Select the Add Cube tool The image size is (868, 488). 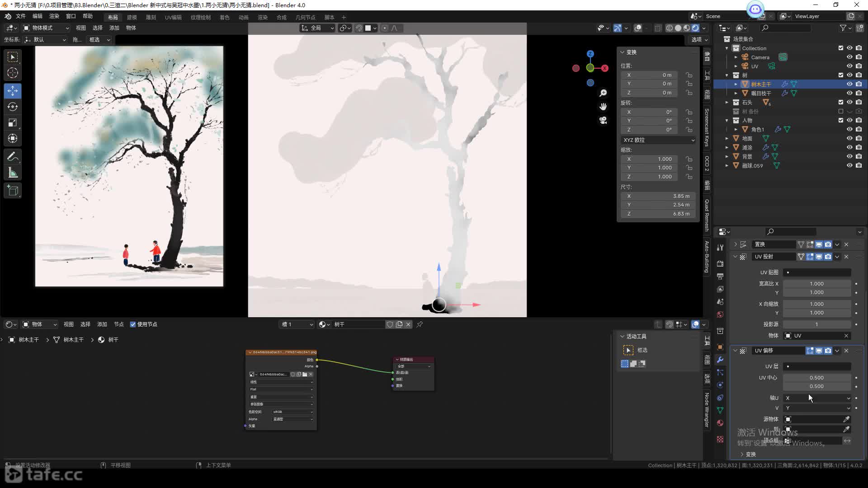pos(13,191)
